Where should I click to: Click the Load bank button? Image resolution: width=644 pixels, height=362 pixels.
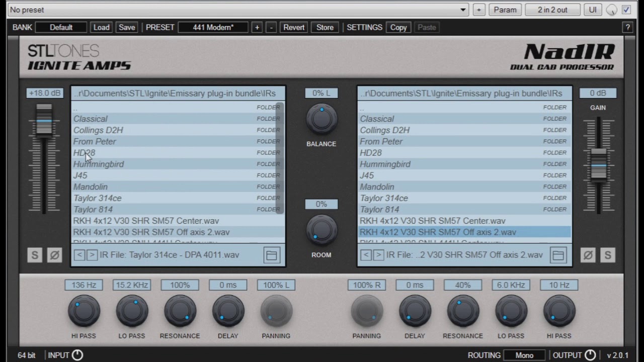(101, 27)
